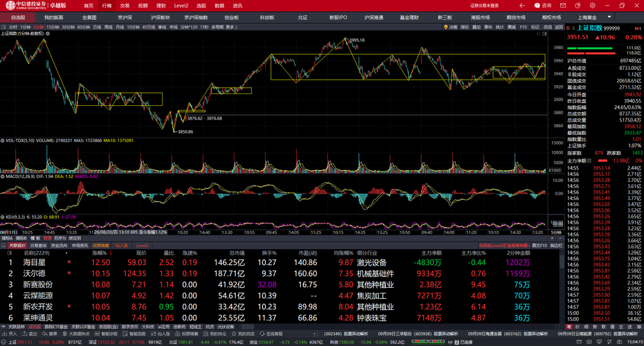Toggle the MACD indicator circle marker

tap(3, 176)
